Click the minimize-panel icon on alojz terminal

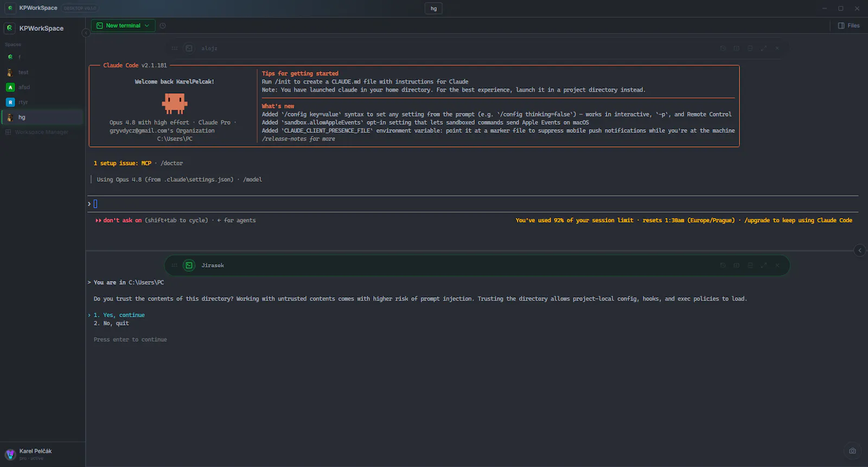750,48
